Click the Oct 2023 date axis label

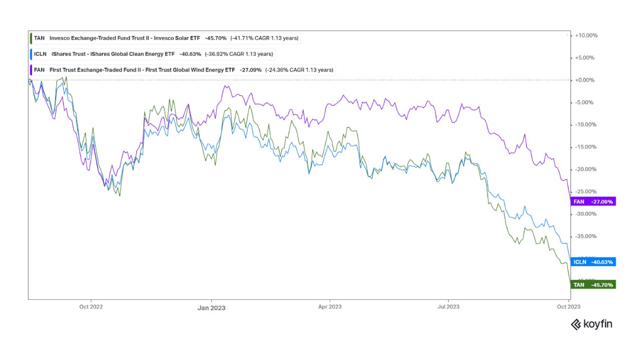(x=568, y=306)
